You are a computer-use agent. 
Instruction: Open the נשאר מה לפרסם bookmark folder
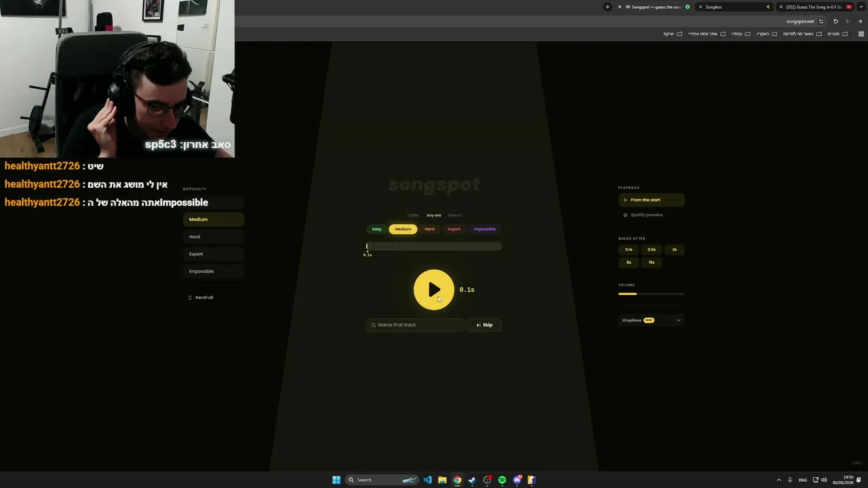click(802, 34)
